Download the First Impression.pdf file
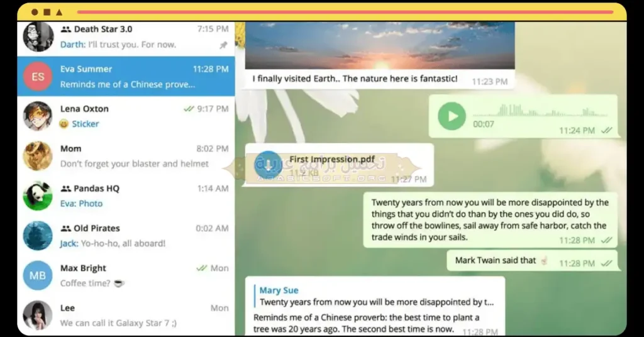The width and height of the screenshot is (644, 337). pos(268,165)
